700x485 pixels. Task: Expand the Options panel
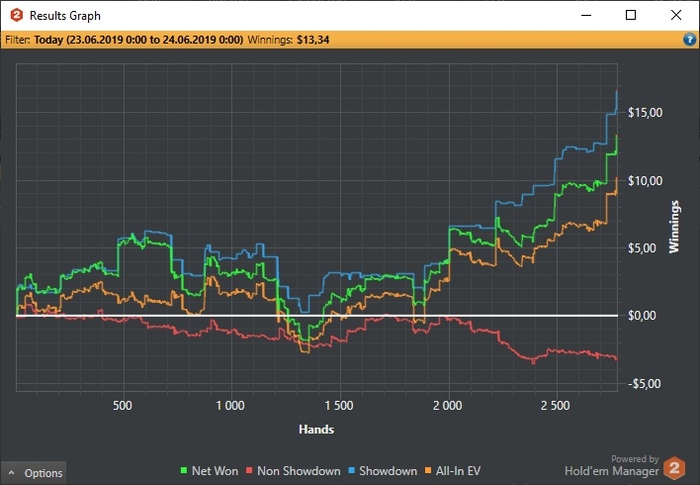pos(33,473)
